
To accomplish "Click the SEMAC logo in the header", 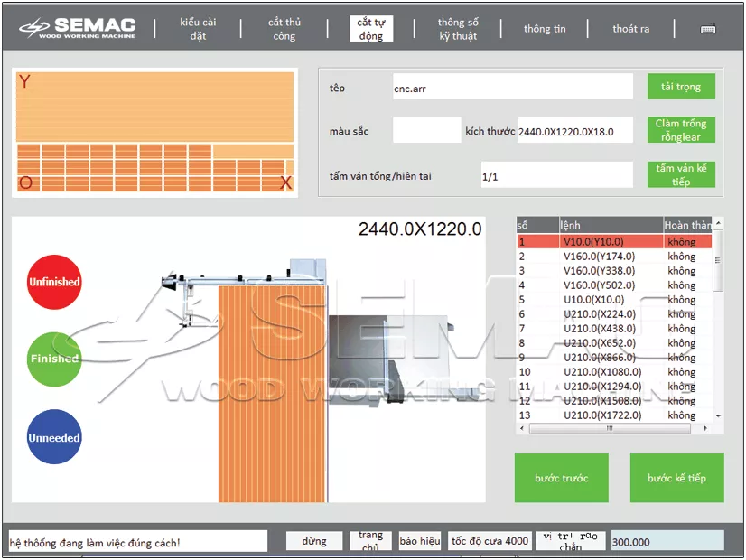I will (79, 29).
